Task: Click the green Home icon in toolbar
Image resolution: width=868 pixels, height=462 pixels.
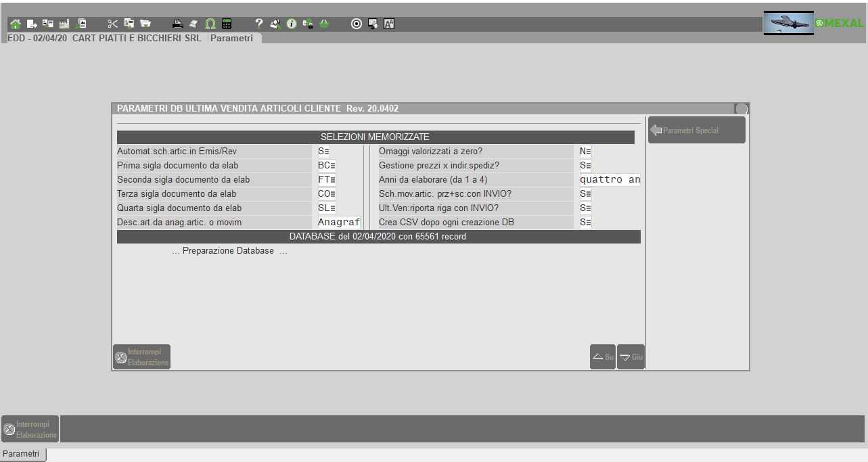Action: 15,24
